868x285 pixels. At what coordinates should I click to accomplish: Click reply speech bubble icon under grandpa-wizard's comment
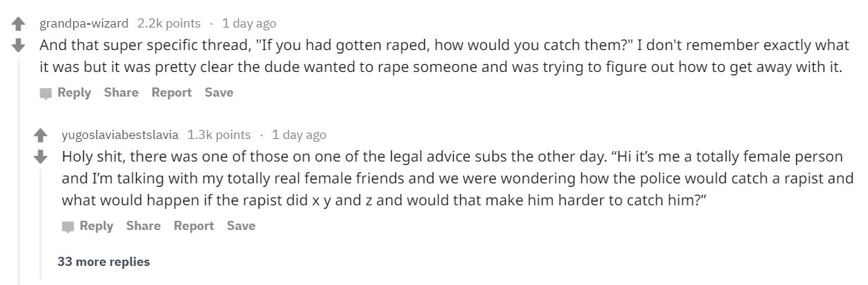[x=46, y=93]
